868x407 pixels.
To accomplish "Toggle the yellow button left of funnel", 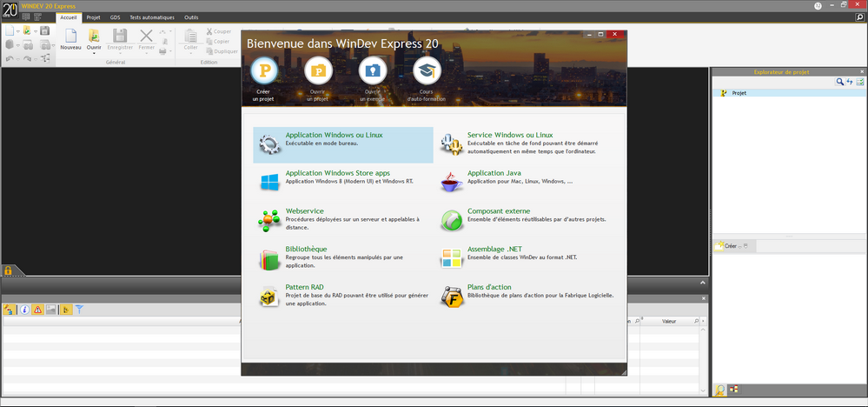I will (x=66, y=310).
